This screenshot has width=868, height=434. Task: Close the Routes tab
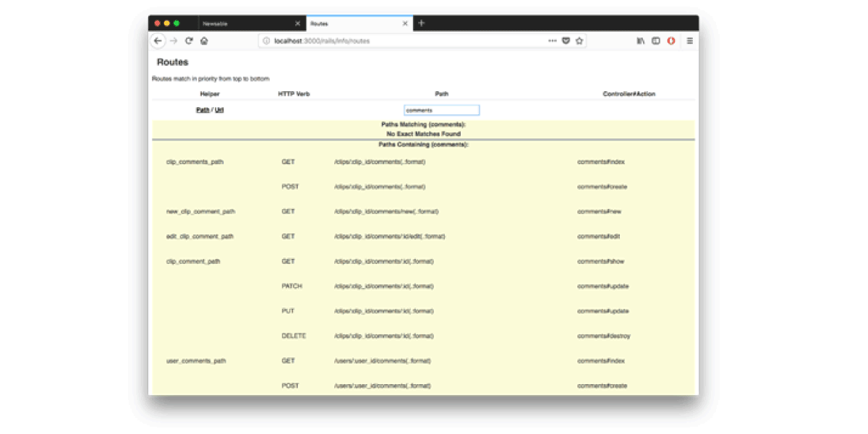coord(405,24)
